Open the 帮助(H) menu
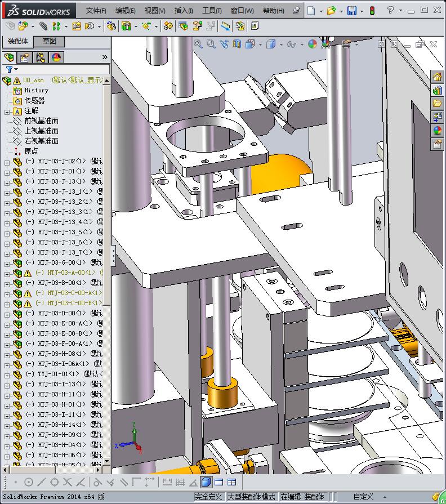The height and width of the screenshot is (504, 446). pyautogui.click(x=274, y=11)
